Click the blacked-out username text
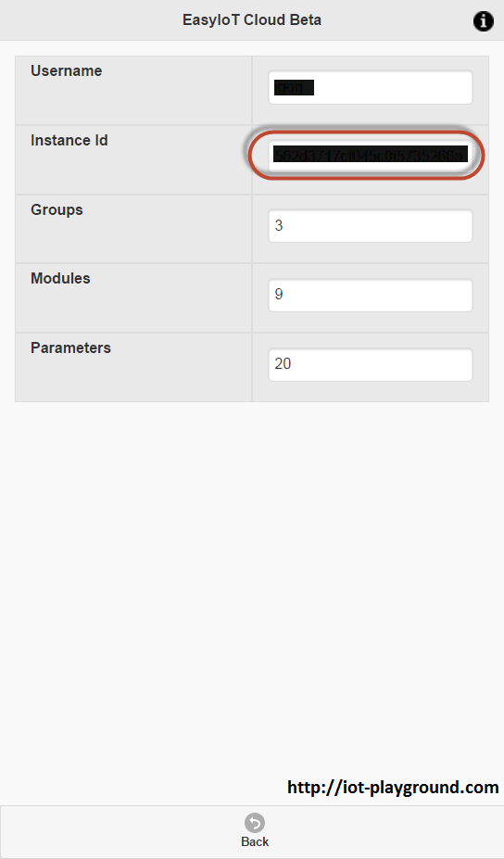 tap(295, 88)
